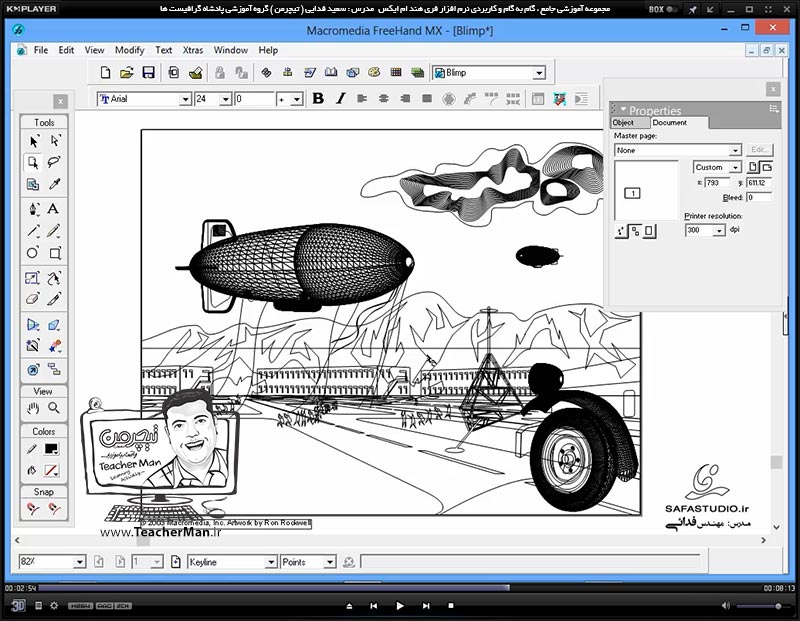This screenshot has width=800, height=621.
Task: Open the Arial font dropdown
Action: 186,99
